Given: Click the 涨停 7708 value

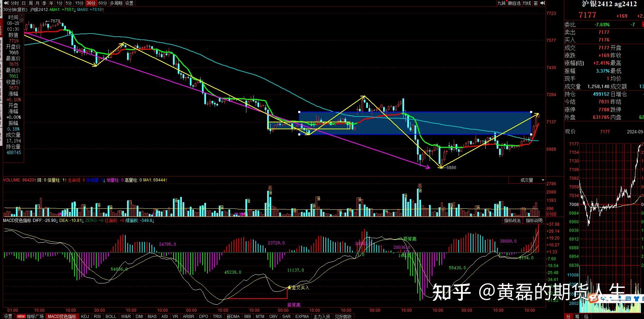Looking at the screenshot, I should pyautogui.click(x=604, y=110).
